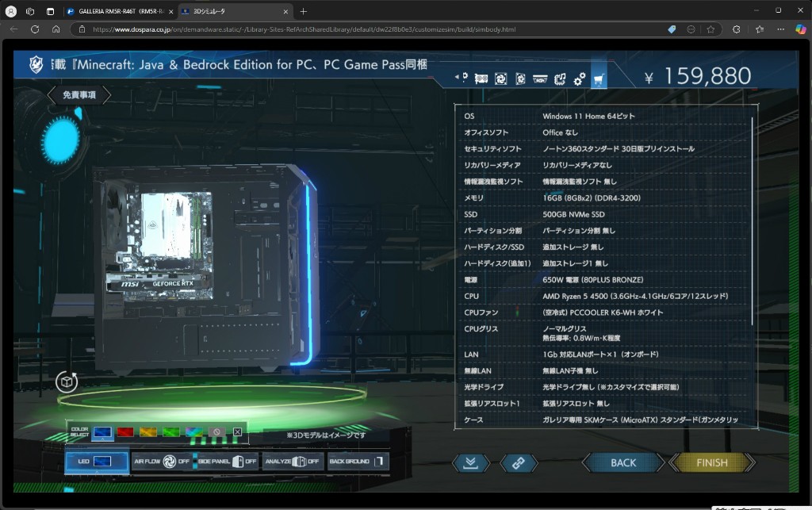Open the graphics card category icon
This screenshot has height=510, width=812.
tap(481, 79)
